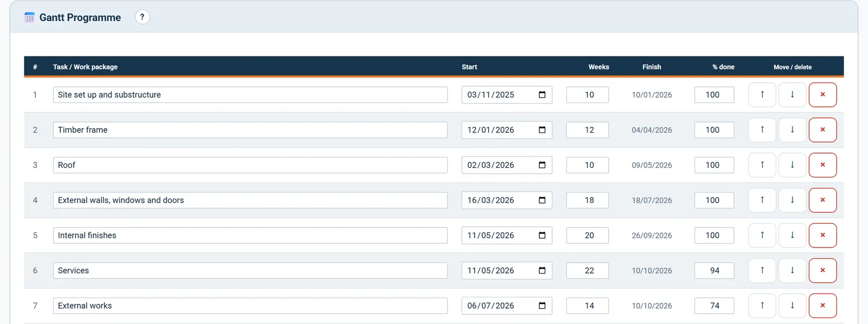The image size is (868, 324).
Task: Delete the Site set up and substructure row
Action: tap(822, 94)
